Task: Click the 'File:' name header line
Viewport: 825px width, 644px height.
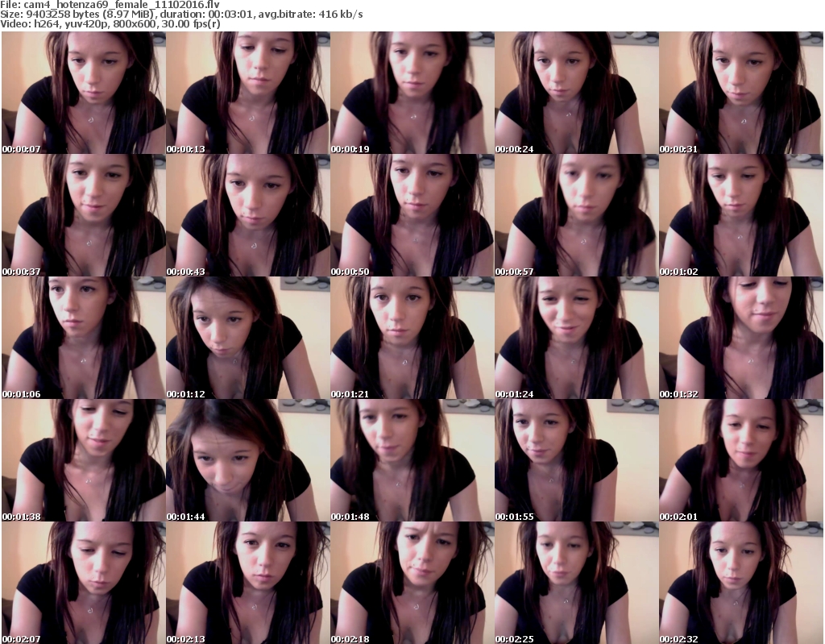Action: click(110, 5)
